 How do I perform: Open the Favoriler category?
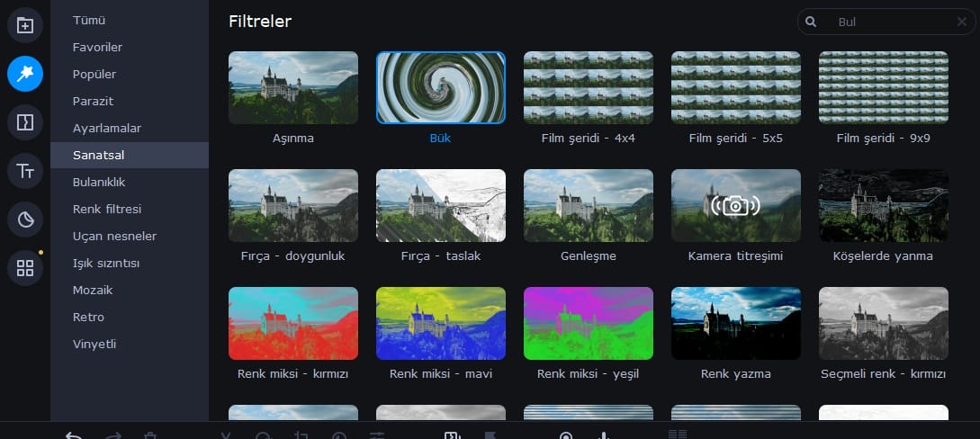(x=97, y=47)
